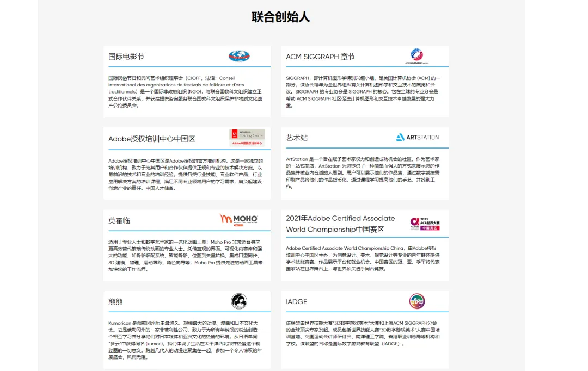The image size is (588, 371).
Task: Click the CIOFF description paragraph
Action: (185, 92)
